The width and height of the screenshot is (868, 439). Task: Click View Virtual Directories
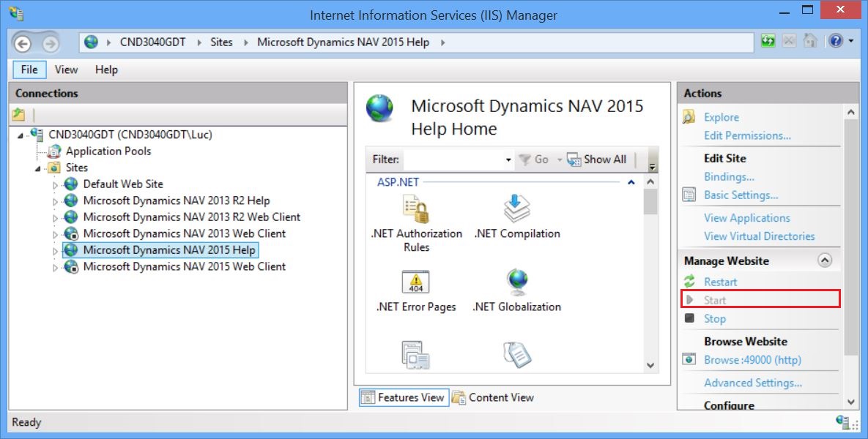tap(759, 236)
